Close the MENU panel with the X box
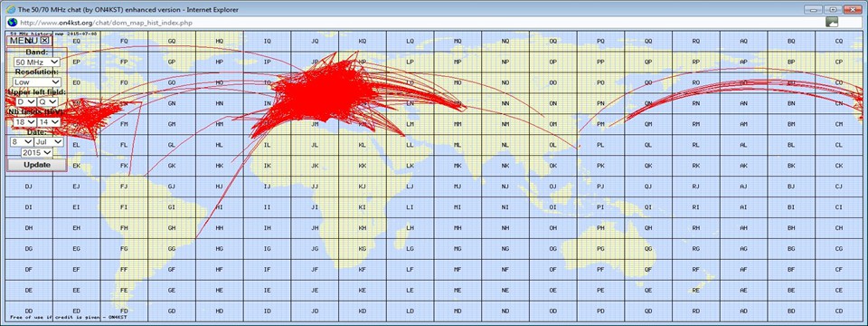This screenshot has width=868, height=326. [x=45, y=40]
